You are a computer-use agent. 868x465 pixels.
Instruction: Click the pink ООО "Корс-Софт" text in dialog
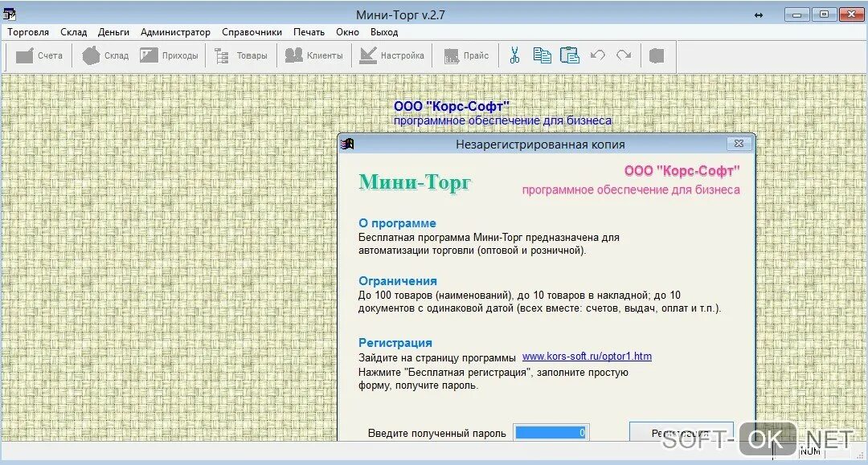click(682, 171)
